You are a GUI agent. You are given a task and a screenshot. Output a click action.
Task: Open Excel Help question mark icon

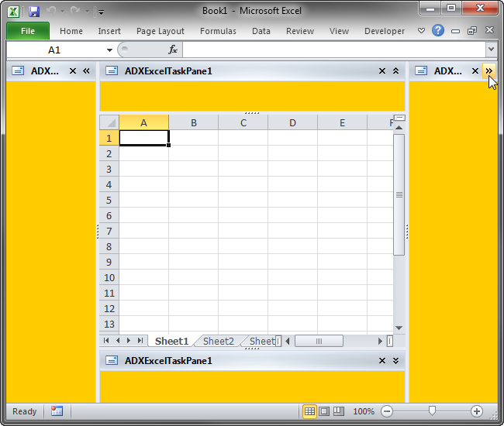click(x=438, y=30)
